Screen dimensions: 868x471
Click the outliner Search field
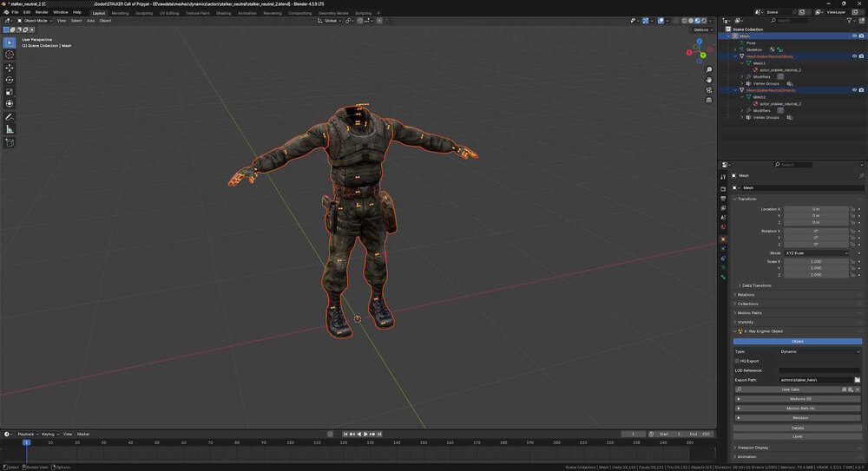789,21
